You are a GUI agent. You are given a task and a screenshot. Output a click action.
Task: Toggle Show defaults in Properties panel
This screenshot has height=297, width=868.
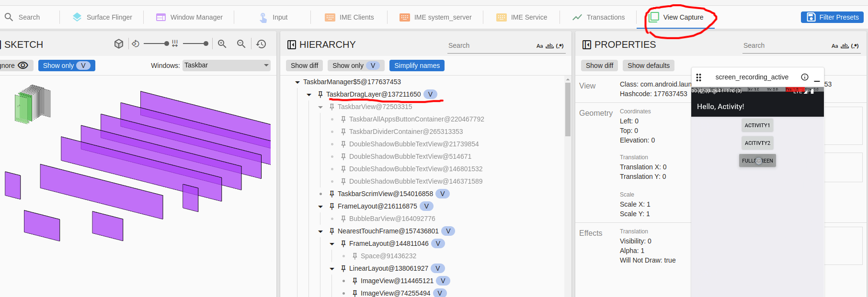pyautogui.click(x=649, y=66)
